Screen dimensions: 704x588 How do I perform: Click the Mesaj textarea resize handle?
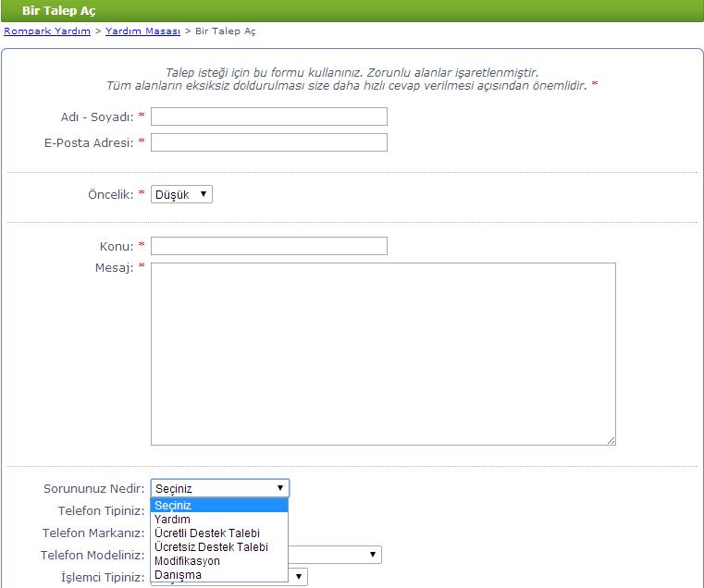pos(611,440)
